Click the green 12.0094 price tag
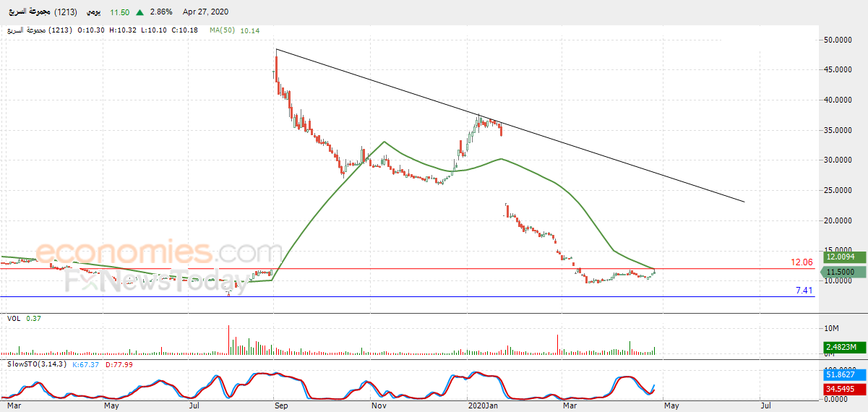The height and width of the screenshot is (412, 868). [x=841, y=257]
